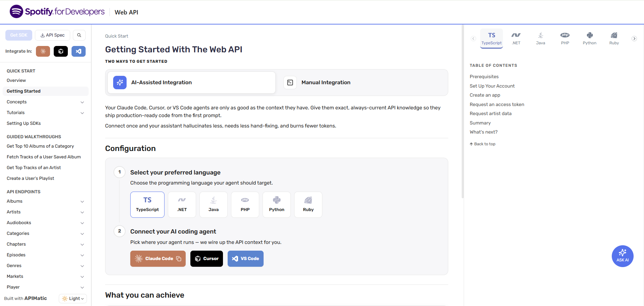Click the VS Code icon beside Integrate In
The width and height of the screenshot is (644, 306).
point(79,51)
